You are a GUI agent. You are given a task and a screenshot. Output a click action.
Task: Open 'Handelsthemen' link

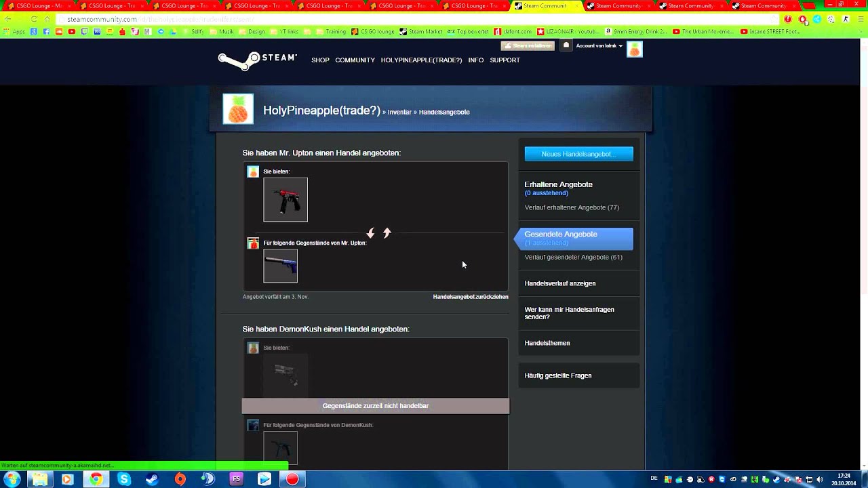pyautogui.click(x=547, y=343)
